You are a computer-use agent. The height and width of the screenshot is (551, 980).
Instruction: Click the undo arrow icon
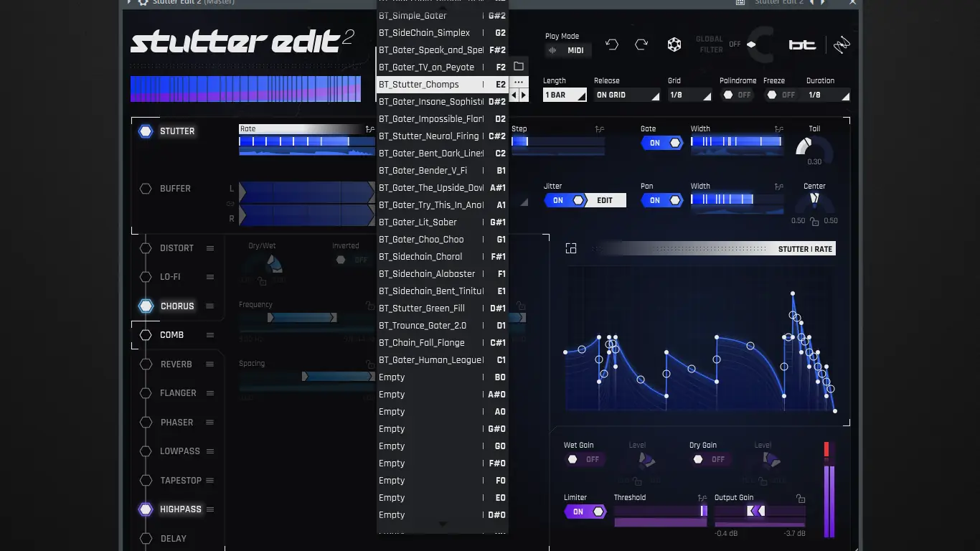point(612,44)
